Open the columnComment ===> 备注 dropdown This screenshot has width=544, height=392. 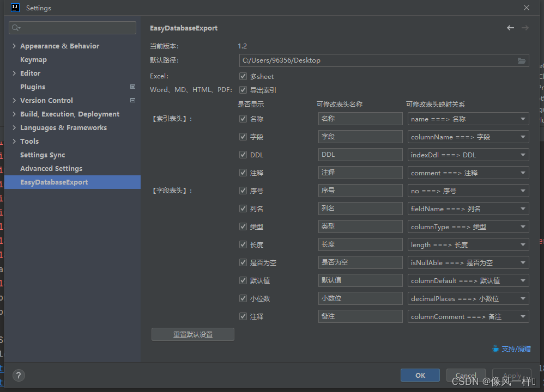(468, 316)
